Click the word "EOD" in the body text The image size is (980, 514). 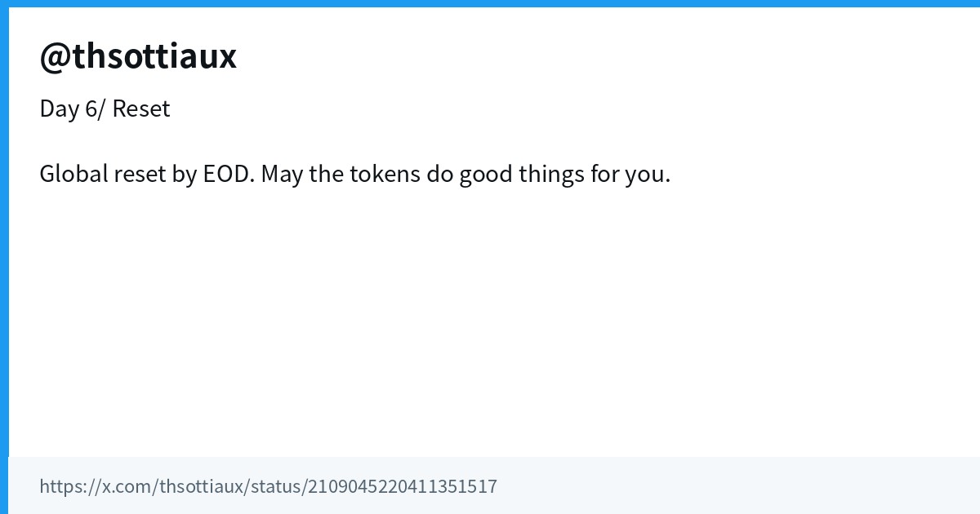click(227, 174)
